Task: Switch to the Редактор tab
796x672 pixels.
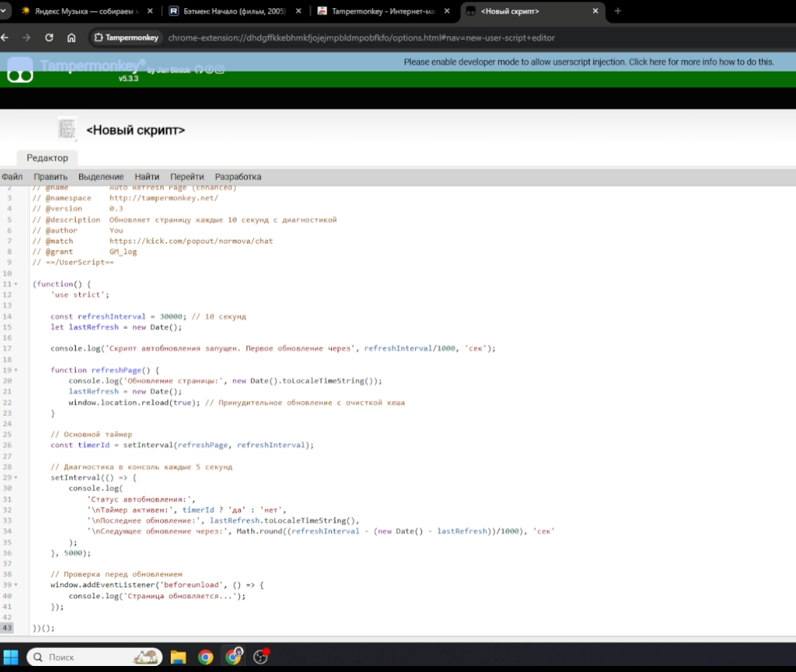Action: point(47,158)
